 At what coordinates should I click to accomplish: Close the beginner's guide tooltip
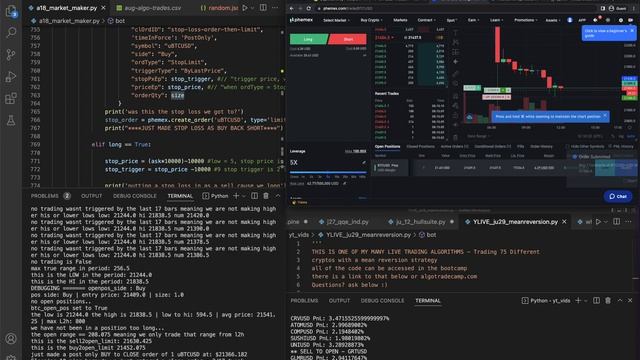point(632,31)
